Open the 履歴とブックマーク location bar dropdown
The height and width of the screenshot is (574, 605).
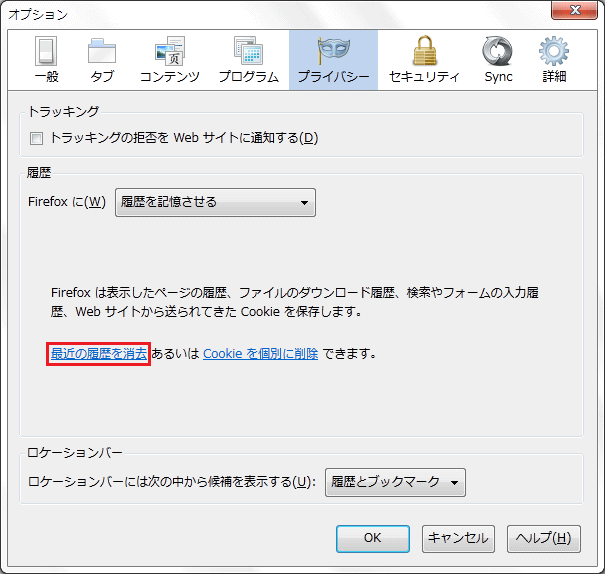(395, 482)
